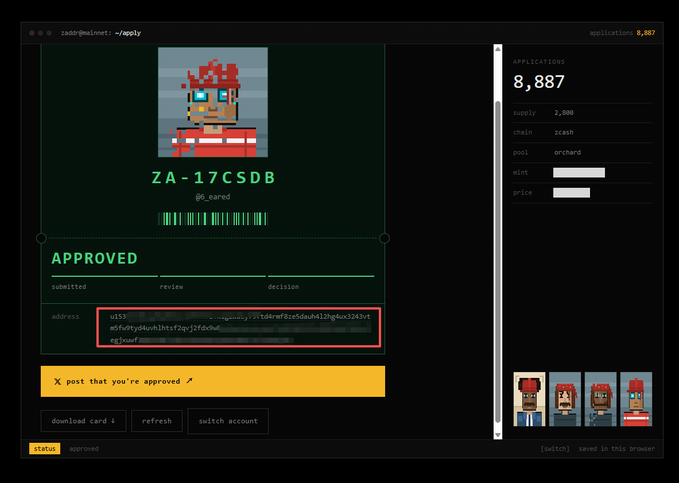This screenshot has width=679, height=483.
Task: Click the external arrow icon after 'approved'
Action: click(x=189, y=381)
